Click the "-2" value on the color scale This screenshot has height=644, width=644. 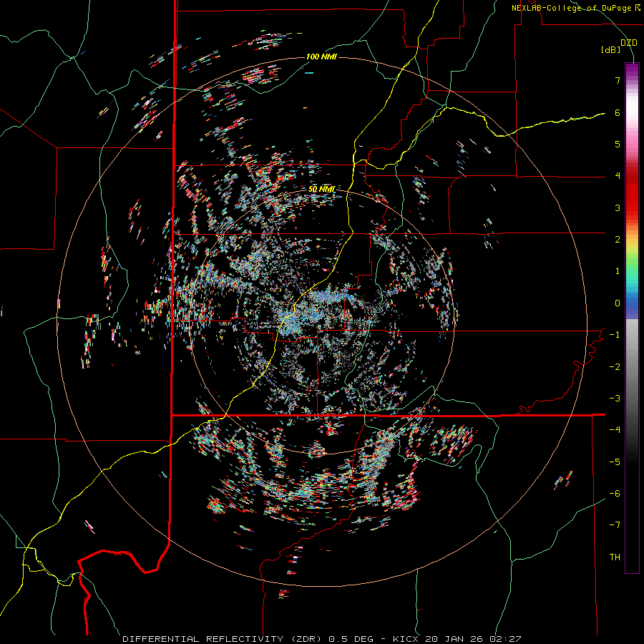coord(615,367)
